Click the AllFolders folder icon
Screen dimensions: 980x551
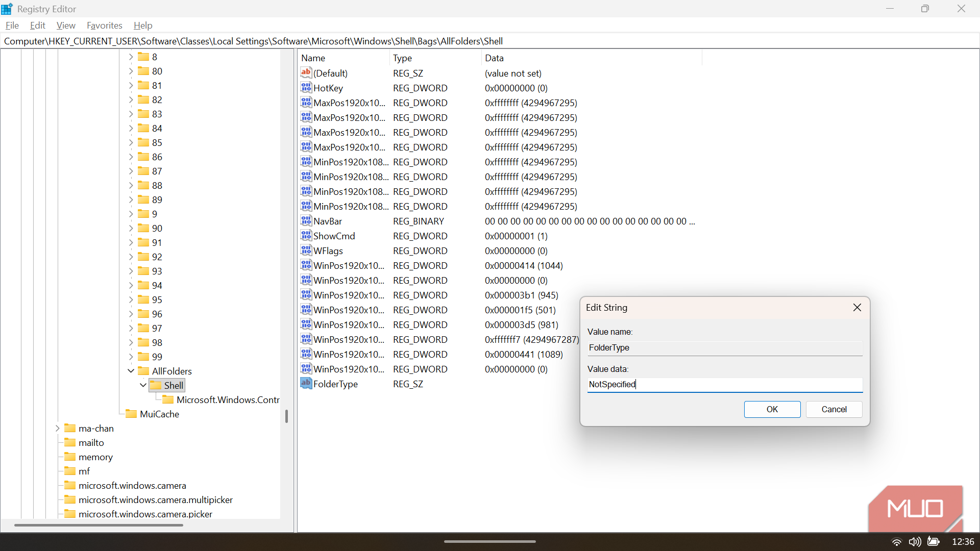[x=143, y=371]
